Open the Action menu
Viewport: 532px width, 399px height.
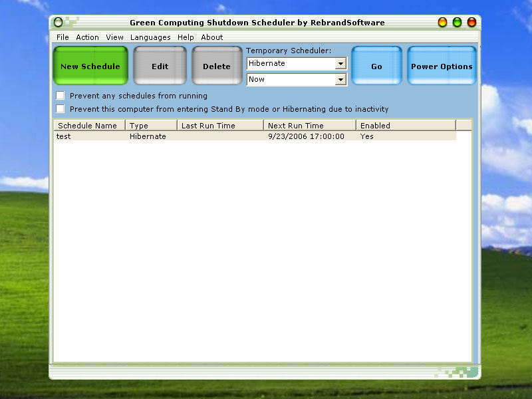click(87, 37)
